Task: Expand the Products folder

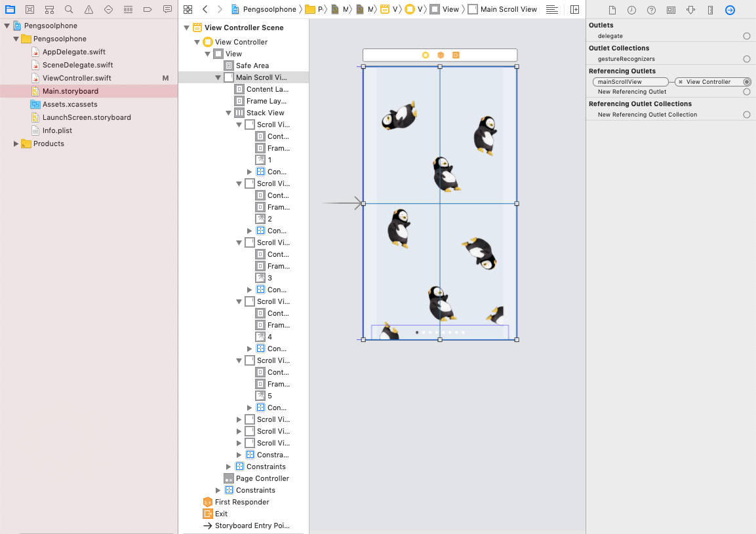Action: click(16, 143)
